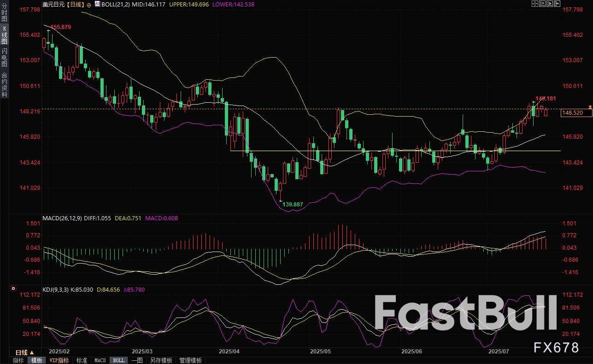593x364 pixels.
Task: Click the play-forward chart icon at top right
Action: (x=550, y=4)
